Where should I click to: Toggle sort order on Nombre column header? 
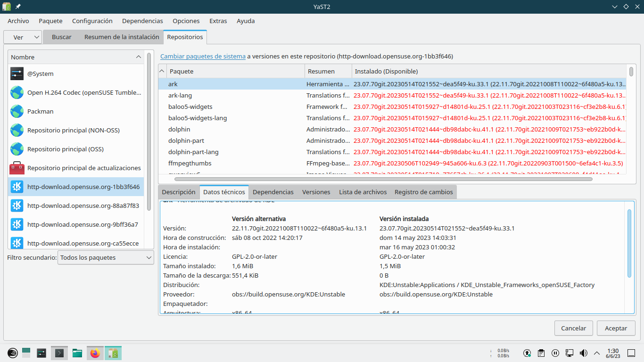[x=76, y=57]
